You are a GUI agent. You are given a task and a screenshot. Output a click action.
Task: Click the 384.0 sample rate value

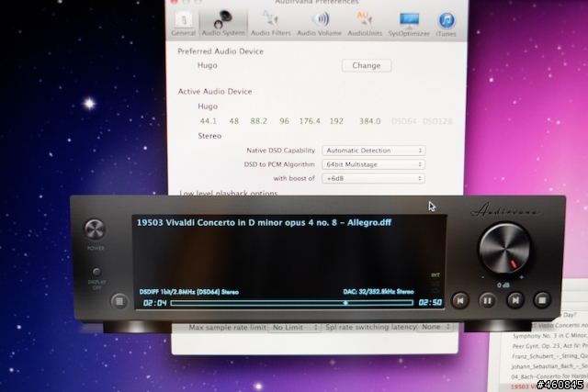[x=369, y=121]
